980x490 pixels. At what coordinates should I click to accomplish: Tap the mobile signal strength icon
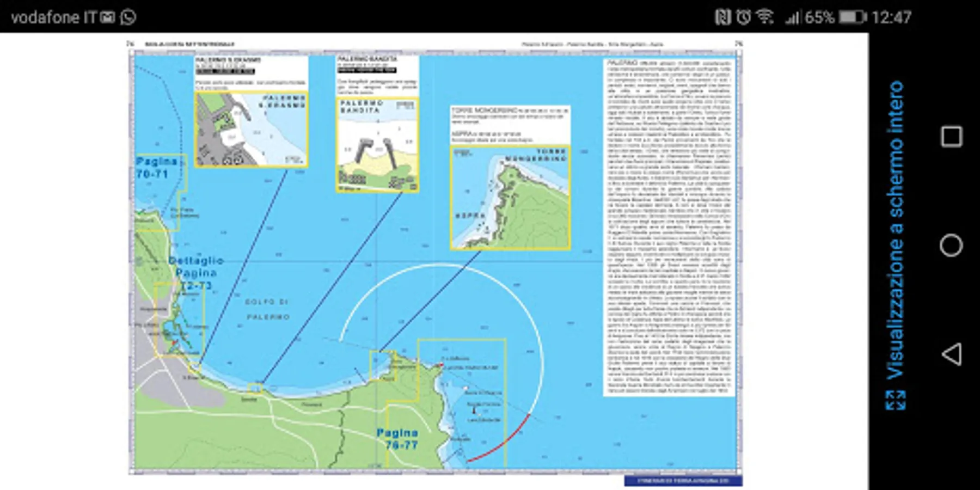[x=792, y=18]
